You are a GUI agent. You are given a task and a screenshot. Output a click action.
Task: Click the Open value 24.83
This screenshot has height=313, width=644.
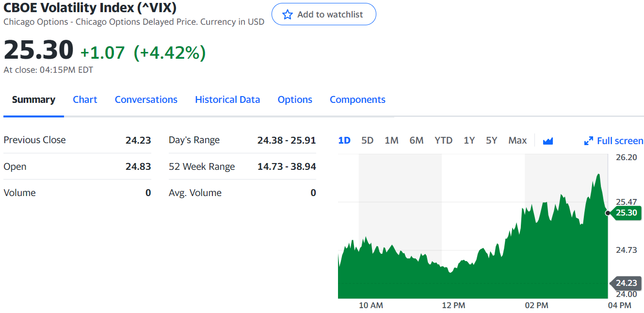138,166
